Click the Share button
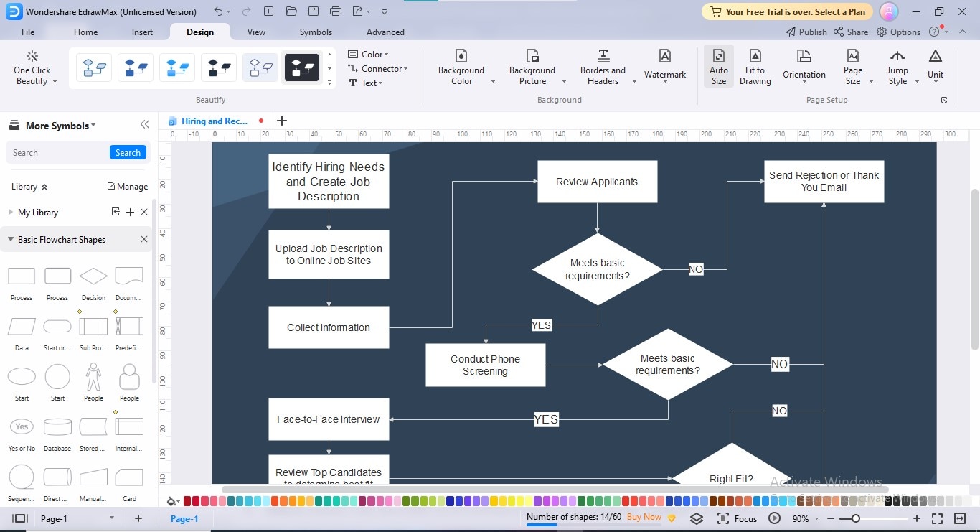The height and width of the screenshot is (532, 980). tap(851, 32)
